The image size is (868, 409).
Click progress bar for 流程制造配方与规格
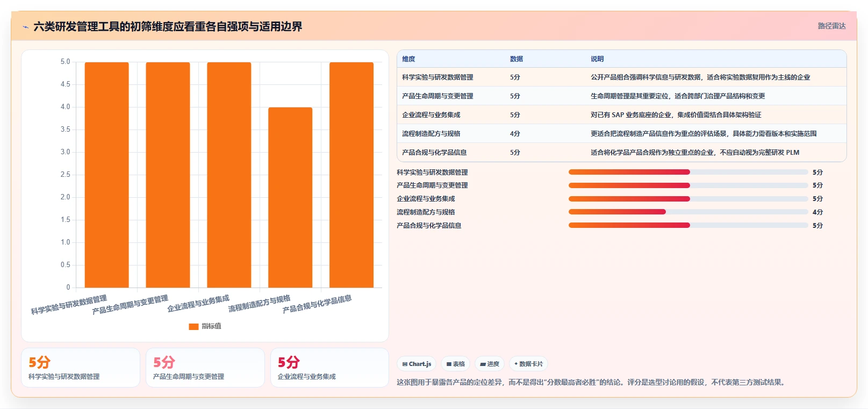[688, 212]
